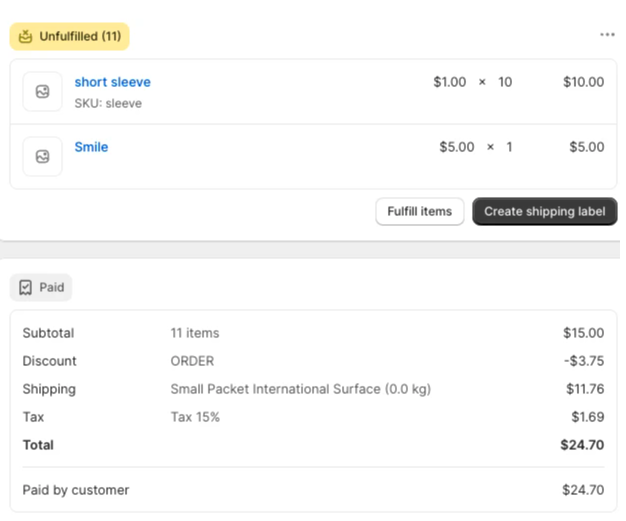Click the Shipping label
Screen dimensions: 626x521
[49, 389]
